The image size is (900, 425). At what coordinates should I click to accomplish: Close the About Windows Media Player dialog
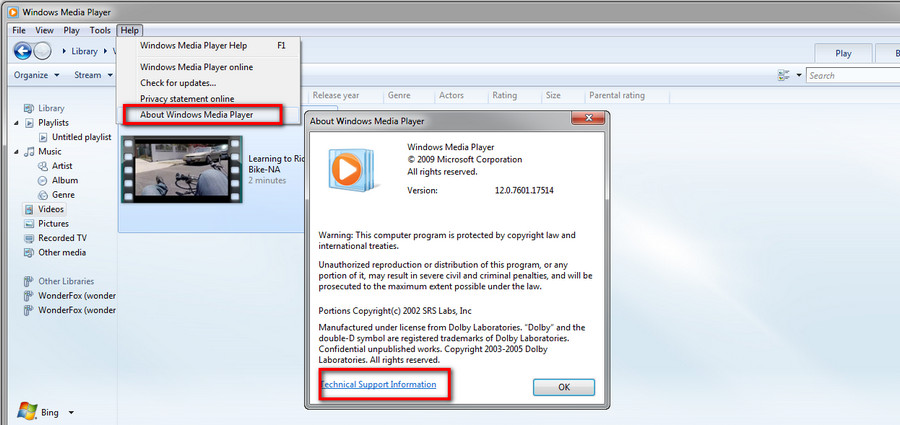click(588, 118)
